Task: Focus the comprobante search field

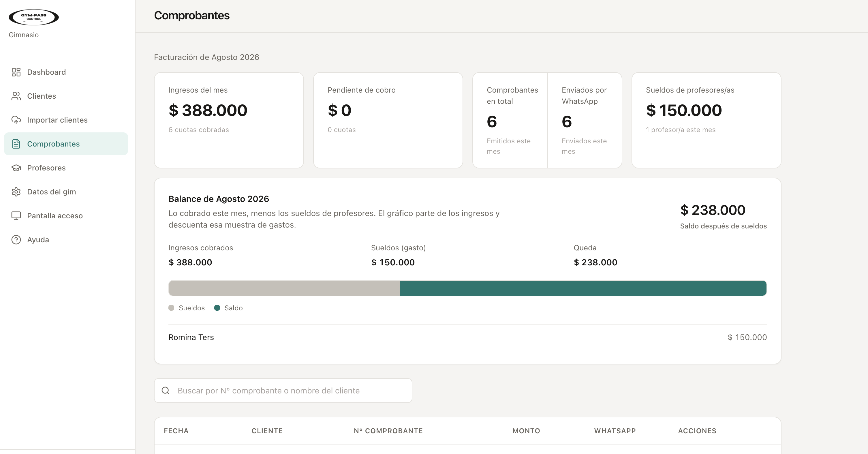Action: click(283, 391)
